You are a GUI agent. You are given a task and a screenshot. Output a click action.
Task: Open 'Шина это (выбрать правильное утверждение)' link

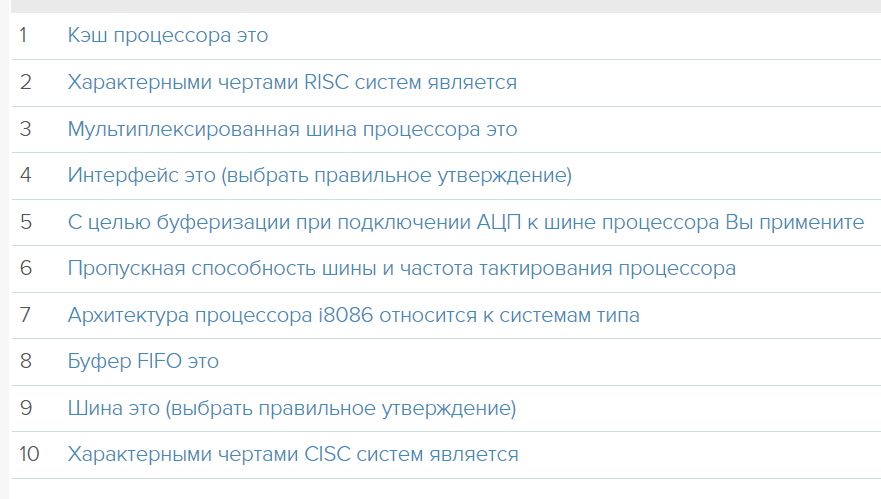pos(292,408)
